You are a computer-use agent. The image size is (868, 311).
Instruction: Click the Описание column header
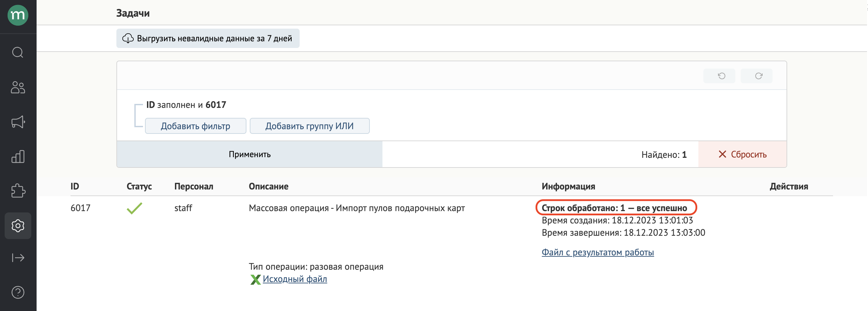coord(269,186)
